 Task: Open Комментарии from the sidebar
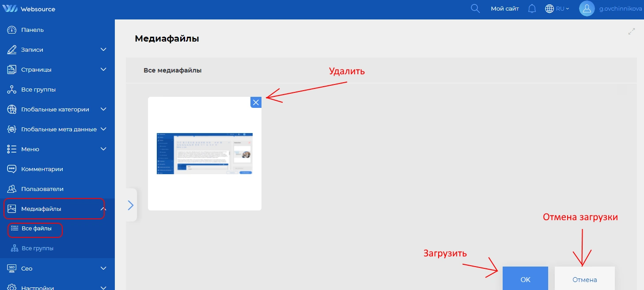coord(42,169)
